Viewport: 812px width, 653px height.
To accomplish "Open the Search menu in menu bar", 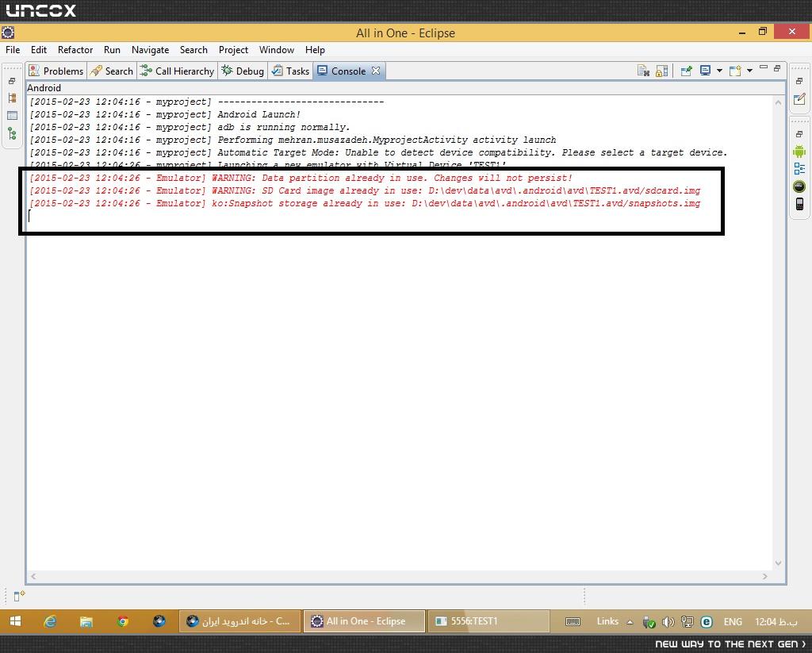I will (x=193, y=50).
